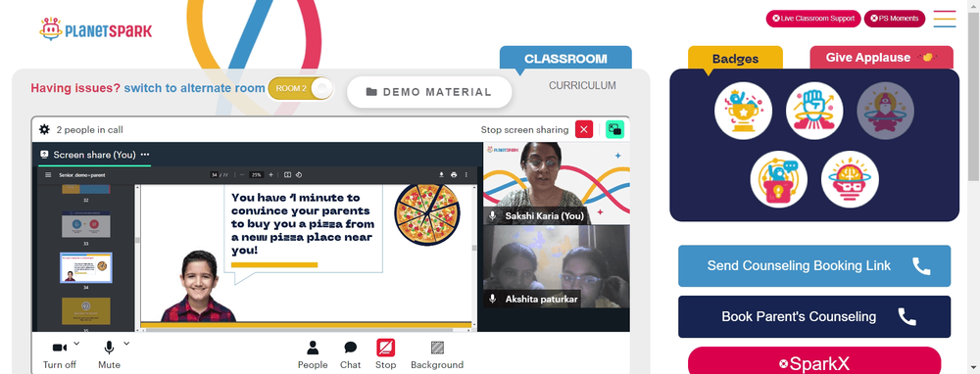This screenshot has height=374, width=980.
Task: Switch to the CLASSROOM tab
Action: [x=565, y=59]
